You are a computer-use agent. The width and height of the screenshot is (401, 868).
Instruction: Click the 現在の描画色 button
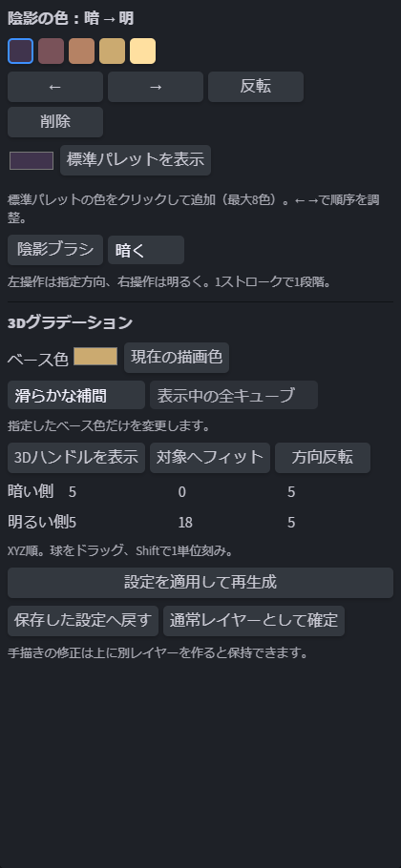(177, 358)
